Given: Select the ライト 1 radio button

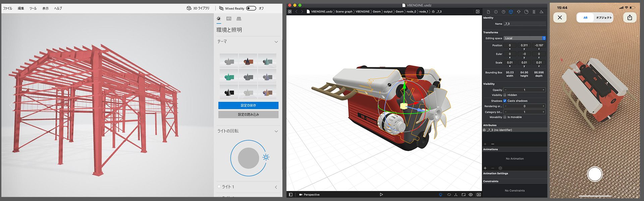Looking at the screenshot, I should (x=219, y=187).
